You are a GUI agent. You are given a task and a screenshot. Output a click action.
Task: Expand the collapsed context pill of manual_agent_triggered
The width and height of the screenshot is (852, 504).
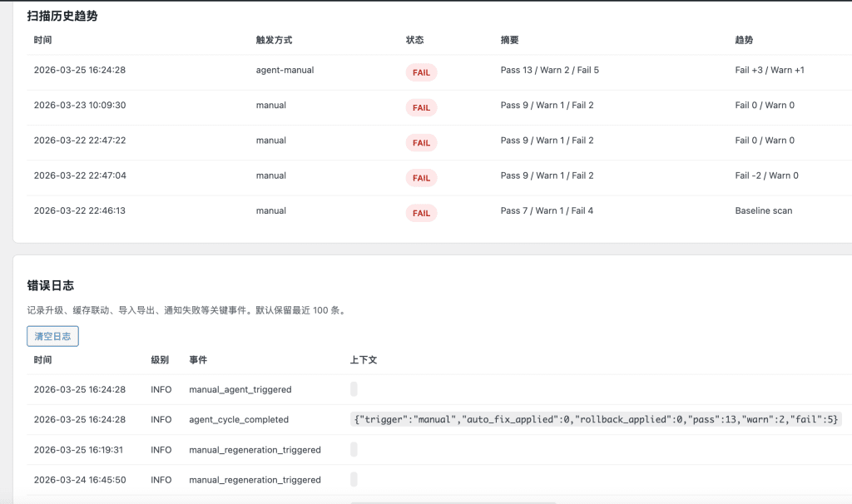(353, 389)
